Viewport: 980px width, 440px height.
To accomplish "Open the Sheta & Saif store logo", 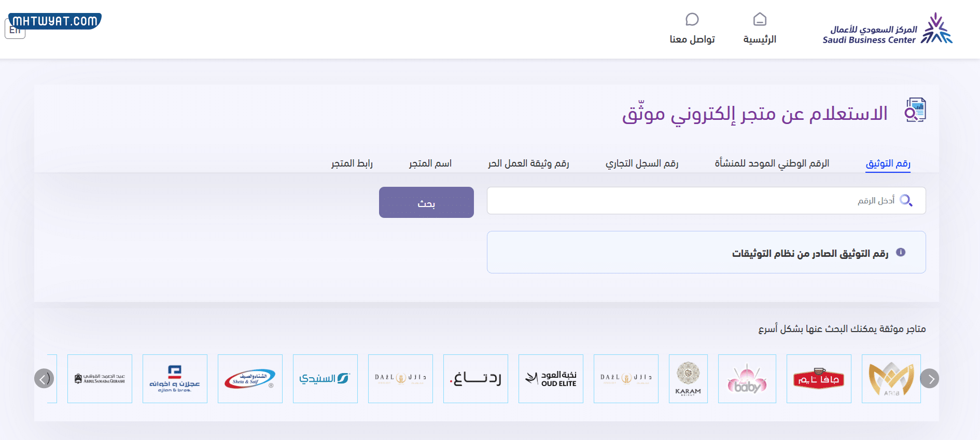I will [250, 379].
